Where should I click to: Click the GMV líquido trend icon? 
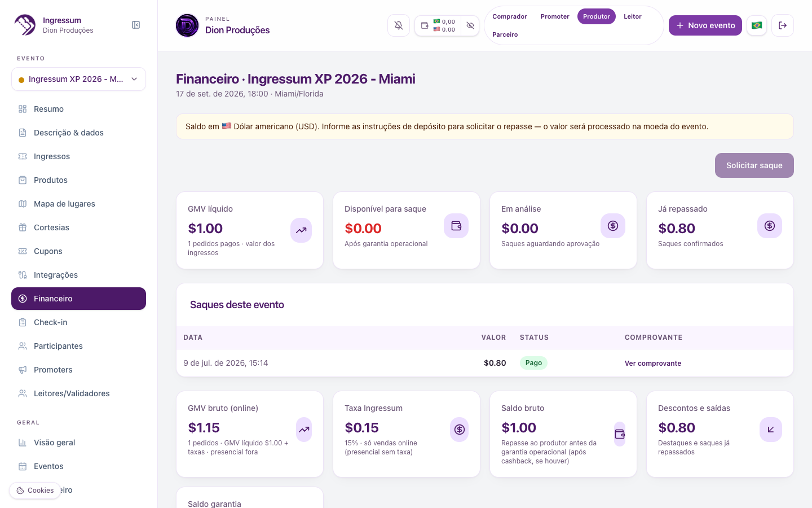pyautogui.click(x=301, y=230)
